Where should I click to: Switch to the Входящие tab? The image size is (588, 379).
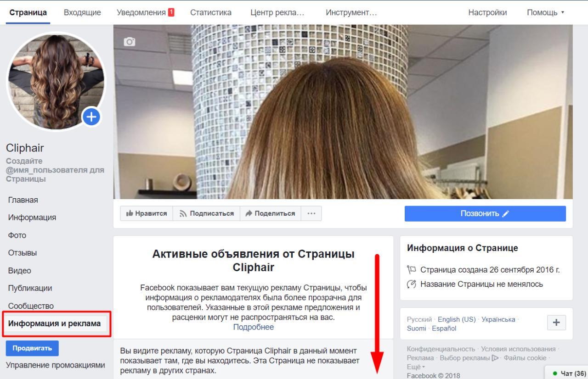point(82,12)
